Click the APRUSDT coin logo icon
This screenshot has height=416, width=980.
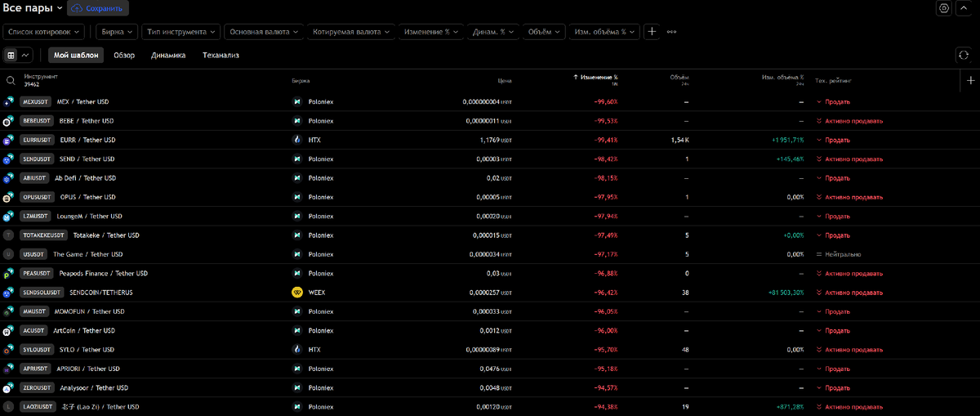(x=9, y=369)
